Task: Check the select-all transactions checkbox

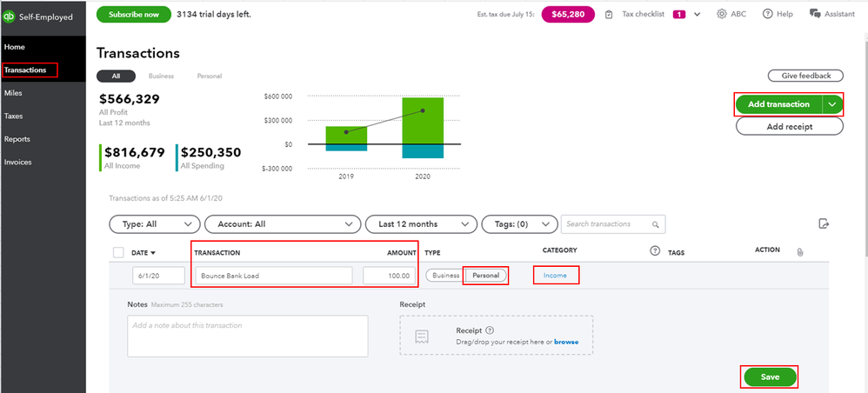Action: click(x=118, y=252)
